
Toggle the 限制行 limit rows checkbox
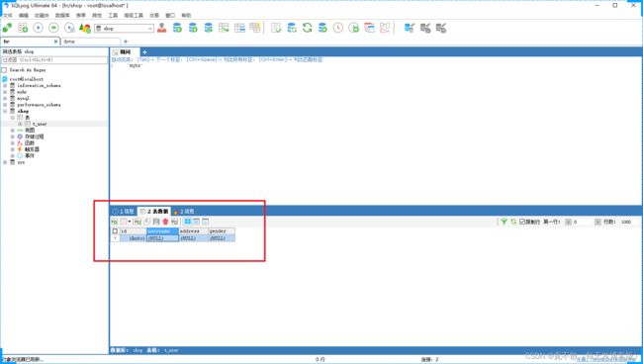click(x=522, y=222)
